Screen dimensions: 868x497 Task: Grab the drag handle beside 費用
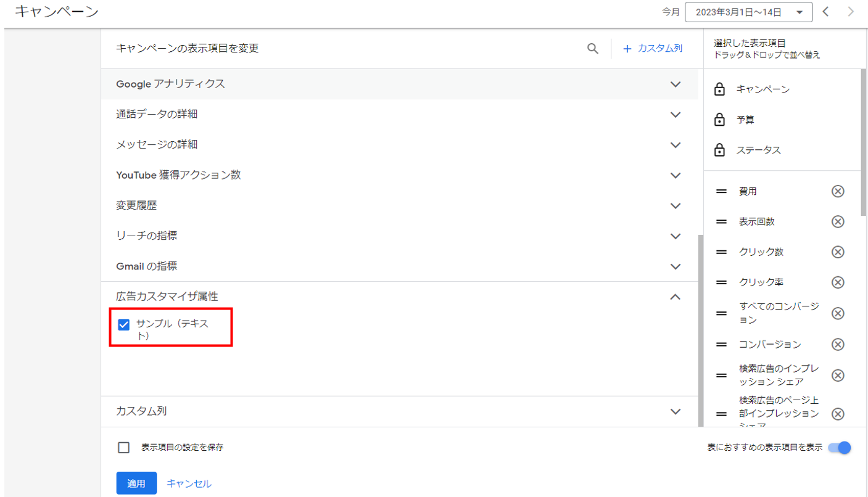point(721,191)
